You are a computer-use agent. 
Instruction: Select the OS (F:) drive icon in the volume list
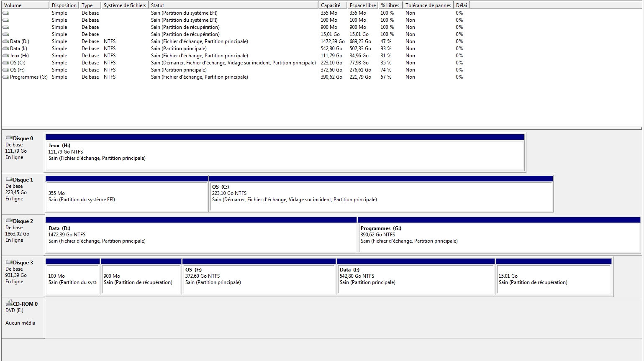(6, 70)
